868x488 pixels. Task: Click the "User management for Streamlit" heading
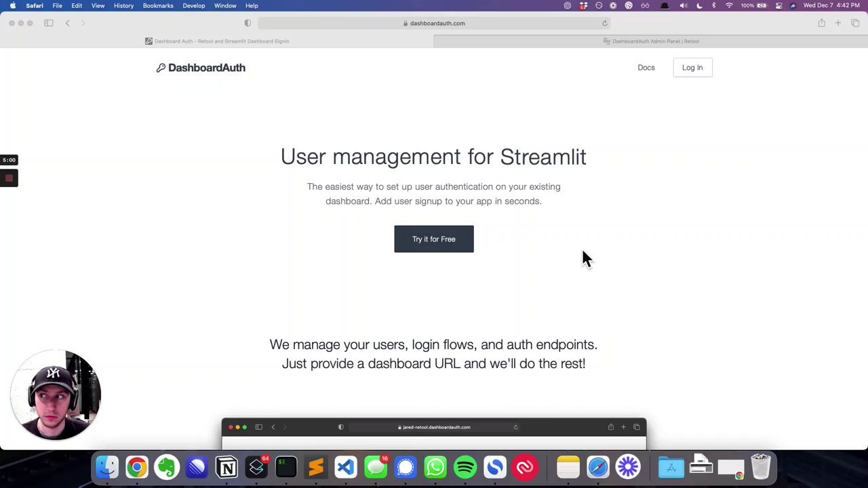(433, 157)
